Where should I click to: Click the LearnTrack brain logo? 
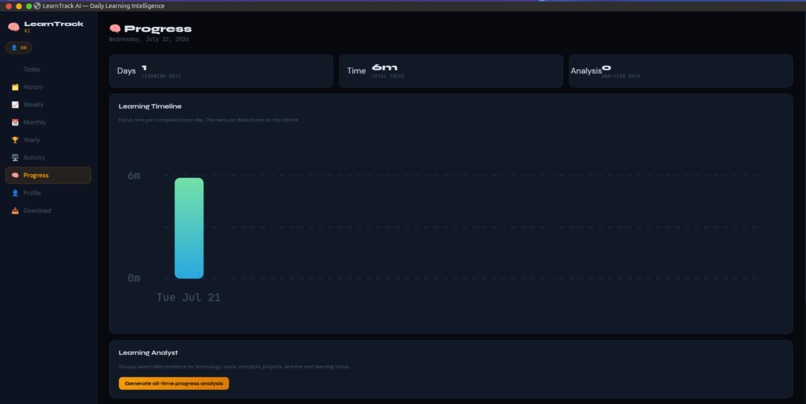[13, 27]
